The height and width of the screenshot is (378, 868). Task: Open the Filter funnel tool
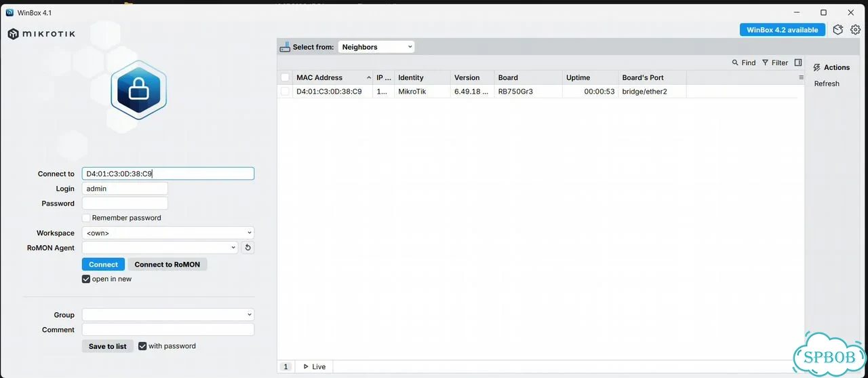pyautogui.click(x=766, y=62)
